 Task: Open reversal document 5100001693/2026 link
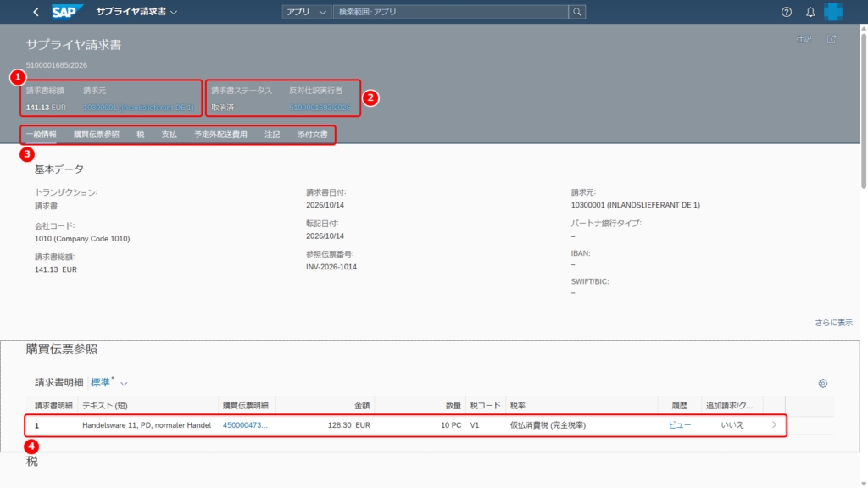point(320,108)
